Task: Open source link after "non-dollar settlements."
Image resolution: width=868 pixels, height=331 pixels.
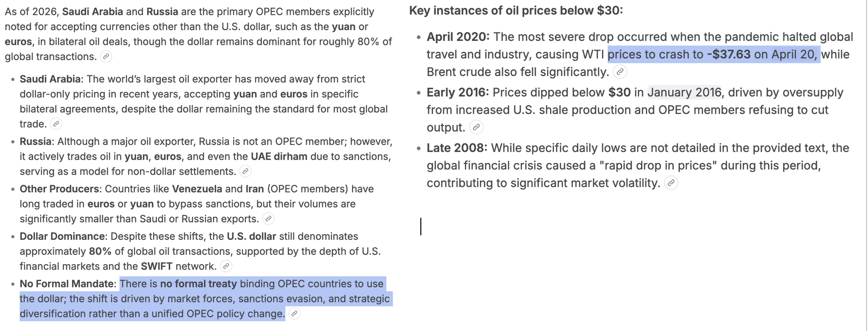Action: coord(246,171)
